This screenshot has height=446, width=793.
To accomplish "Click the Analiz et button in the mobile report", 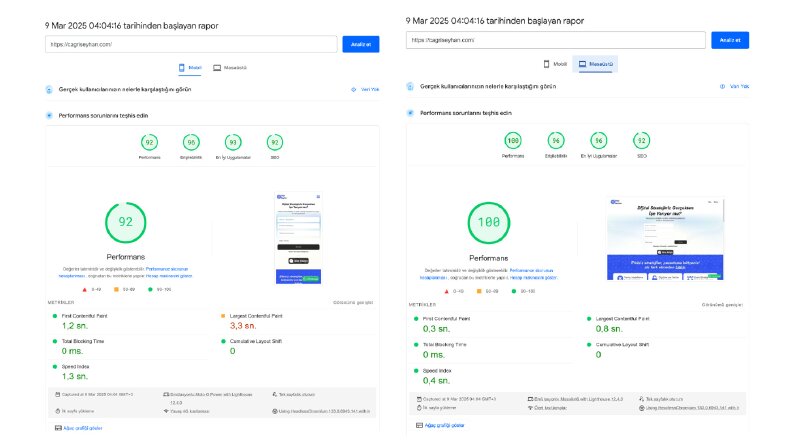I will coord(361,44).
